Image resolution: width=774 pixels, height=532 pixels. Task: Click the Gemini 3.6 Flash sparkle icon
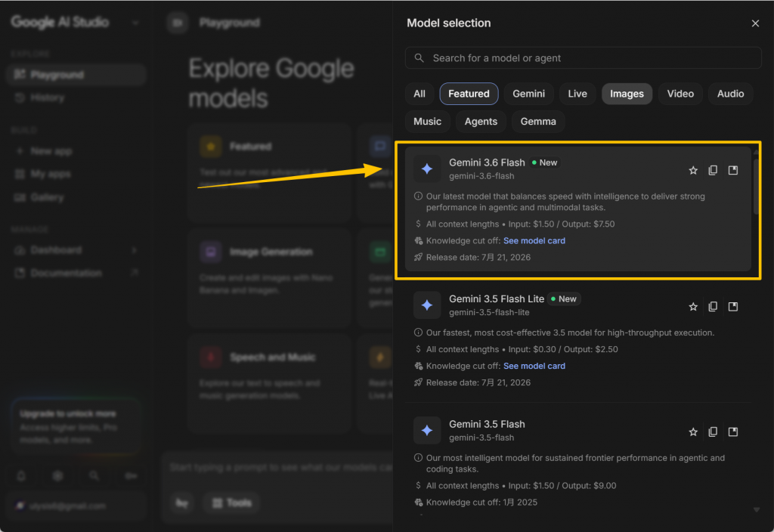pyautogui.click(x=427, y=169)
